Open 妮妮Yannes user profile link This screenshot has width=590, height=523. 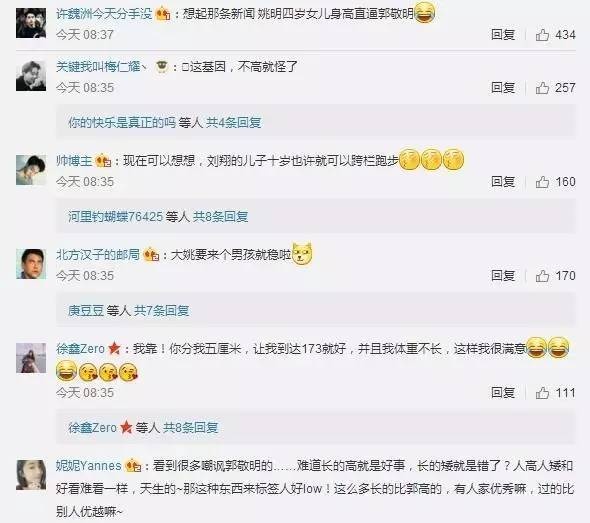point(88,466)
